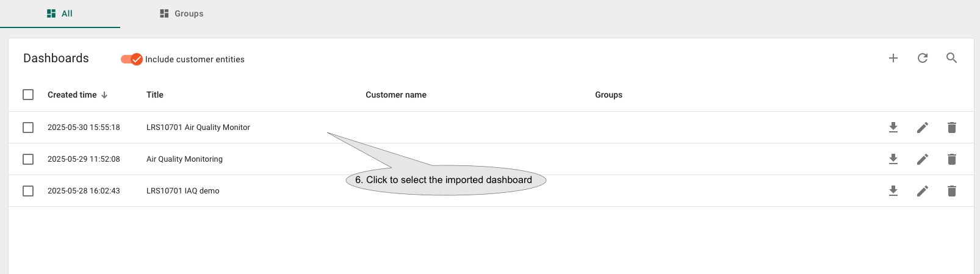Delete the Air Quality Monitoring dashboard
980x274 pixels.
click(x=951, y=159)
